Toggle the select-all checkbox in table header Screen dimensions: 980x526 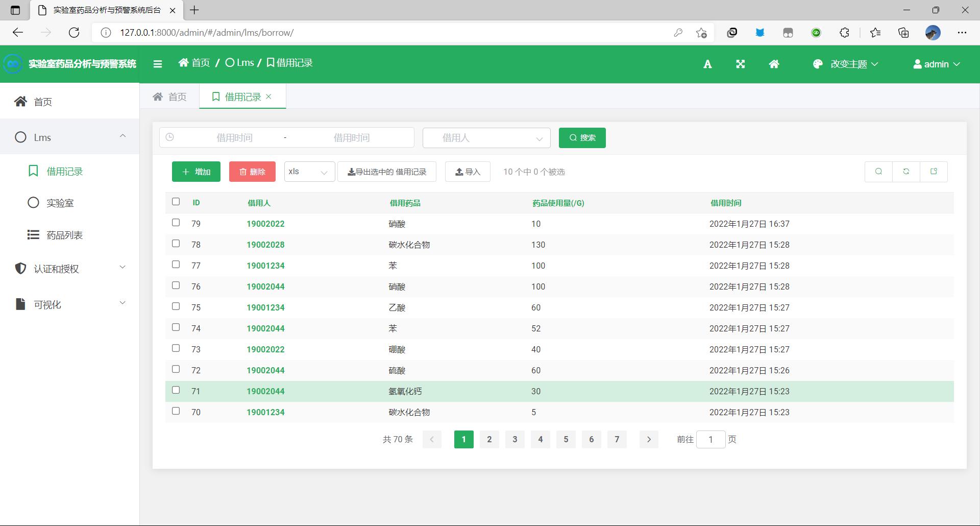point(176,202)
